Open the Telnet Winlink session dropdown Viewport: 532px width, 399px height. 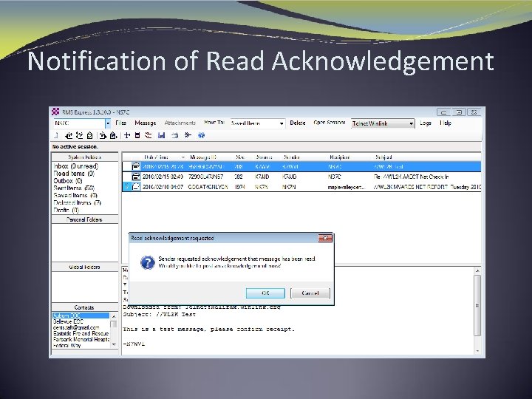(411, 123)
